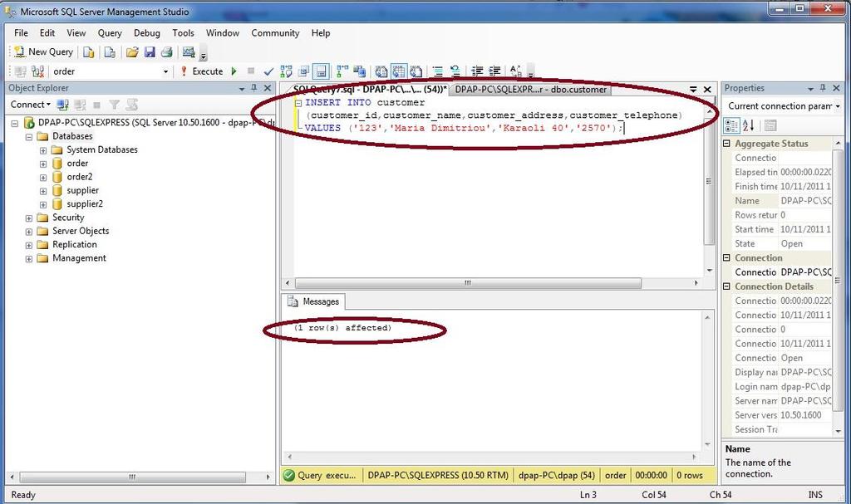Click the Print icon in the toolbar
The image size is (851, 504).
(167, 52)
